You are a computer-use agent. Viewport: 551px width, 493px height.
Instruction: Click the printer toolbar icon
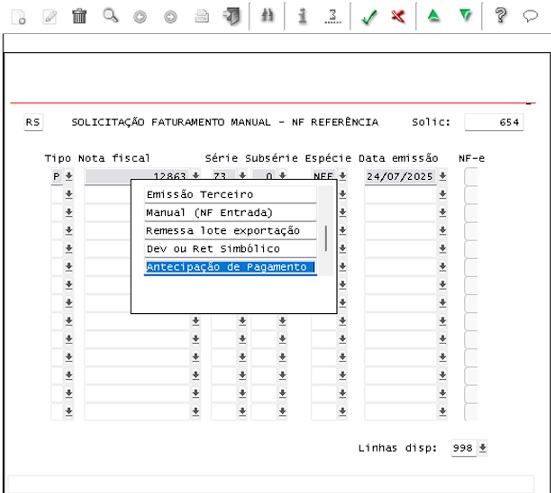[202, 16]
